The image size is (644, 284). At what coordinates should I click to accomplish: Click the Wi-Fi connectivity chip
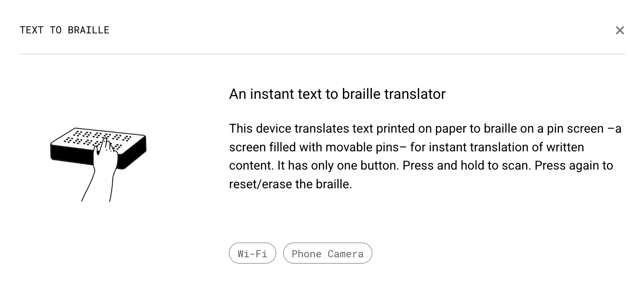tap(253, 253)
